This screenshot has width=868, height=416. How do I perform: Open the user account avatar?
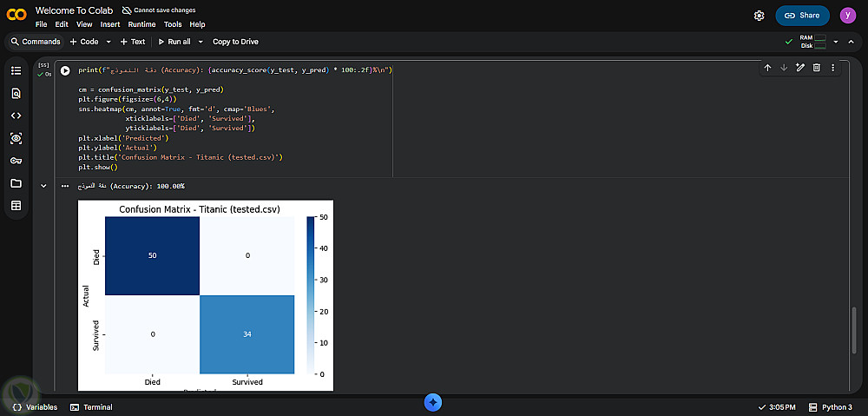pyautogui.click(x=847, y=16)
